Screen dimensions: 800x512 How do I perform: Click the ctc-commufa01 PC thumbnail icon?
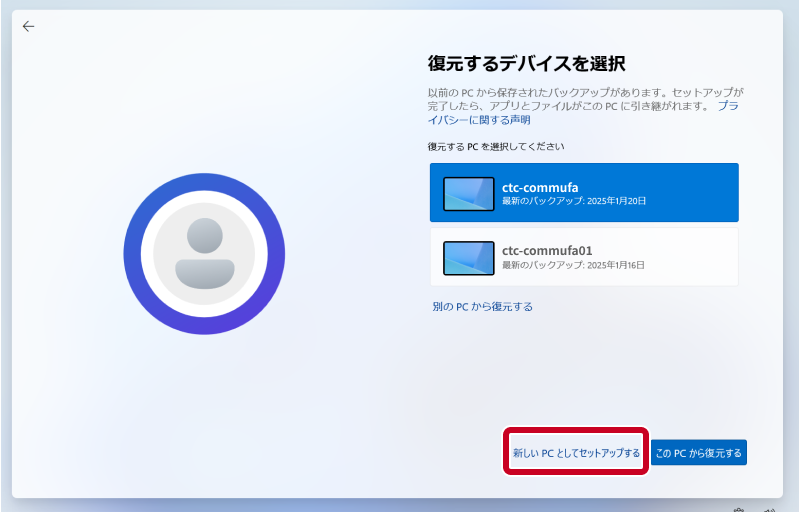click(x=468, y=258)
